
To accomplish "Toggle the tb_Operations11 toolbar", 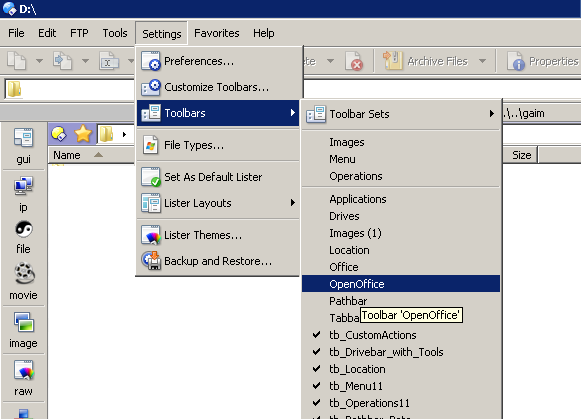I will [401, 403].
